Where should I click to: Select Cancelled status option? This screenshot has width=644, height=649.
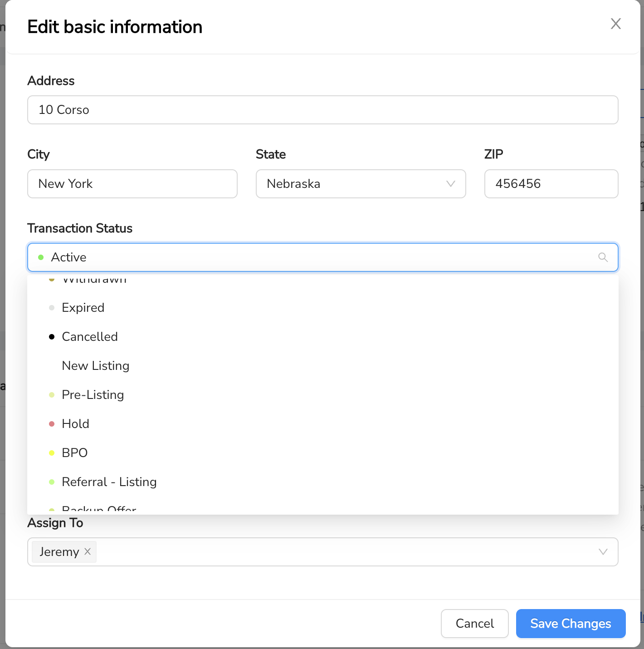click(x=323, y=337)
